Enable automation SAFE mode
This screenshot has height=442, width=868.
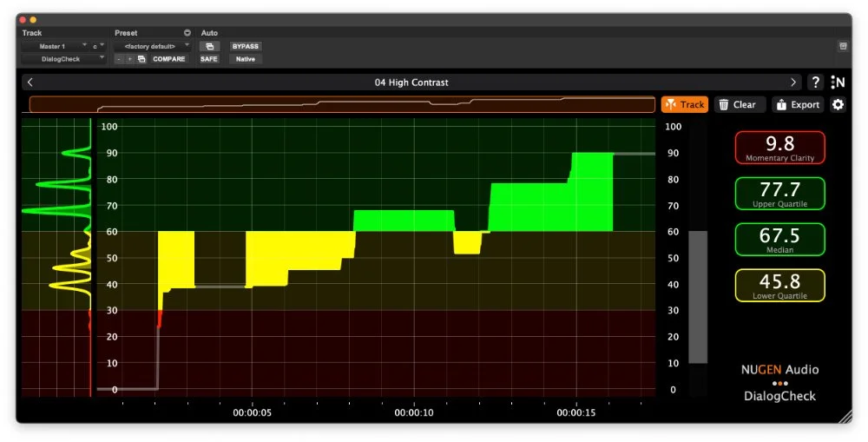[x=209, y=59]
